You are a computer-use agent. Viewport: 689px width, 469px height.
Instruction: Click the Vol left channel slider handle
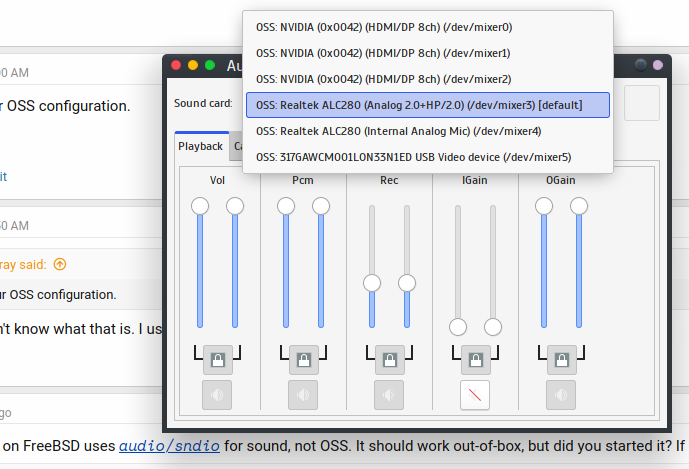click(200, 206)
